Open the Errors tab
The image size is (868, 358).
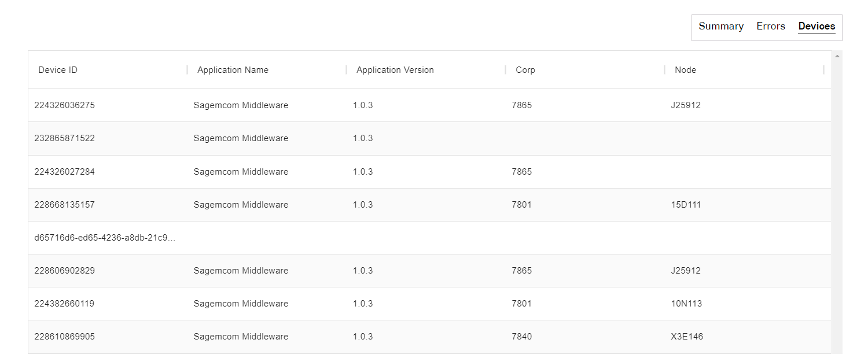coord(770,27)
